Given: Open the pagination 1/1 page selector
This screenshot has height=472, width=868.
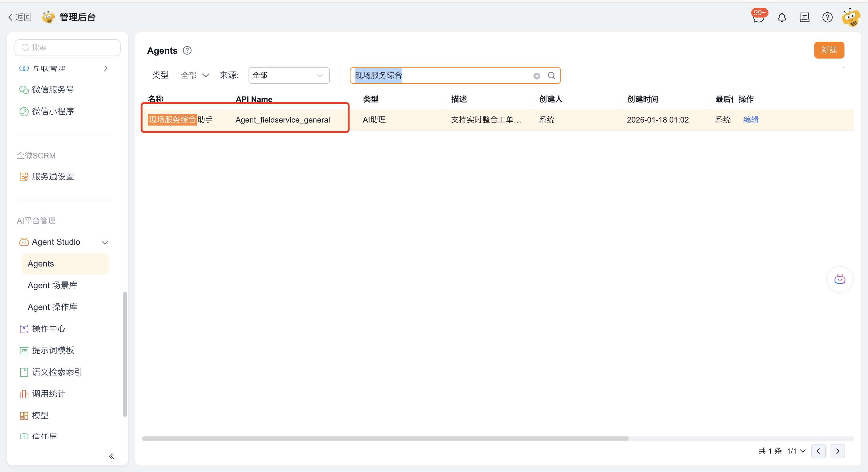Looking at the screenshot, I should click(x=796, y=451).
